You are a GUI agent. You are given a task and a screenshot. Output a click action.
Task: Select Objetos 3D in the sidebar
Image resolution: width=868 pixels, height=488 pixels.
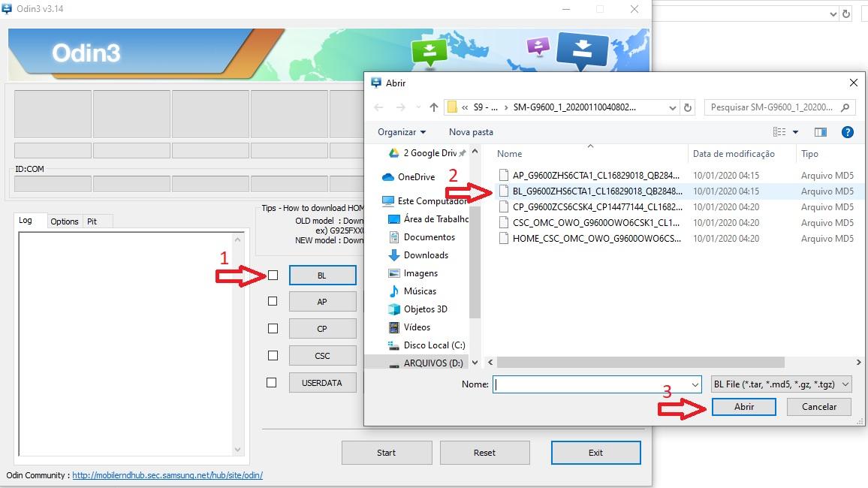click(x=418, y=309)
